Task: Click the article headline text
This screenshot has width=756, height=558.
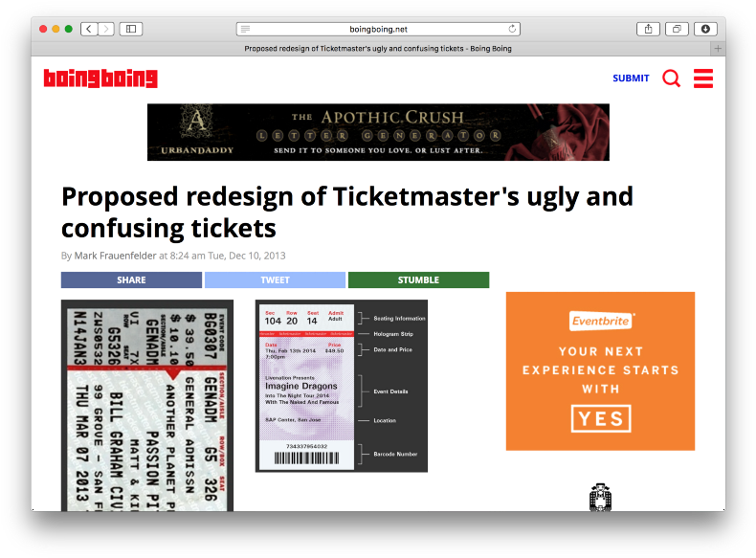Action: [347, 212]
